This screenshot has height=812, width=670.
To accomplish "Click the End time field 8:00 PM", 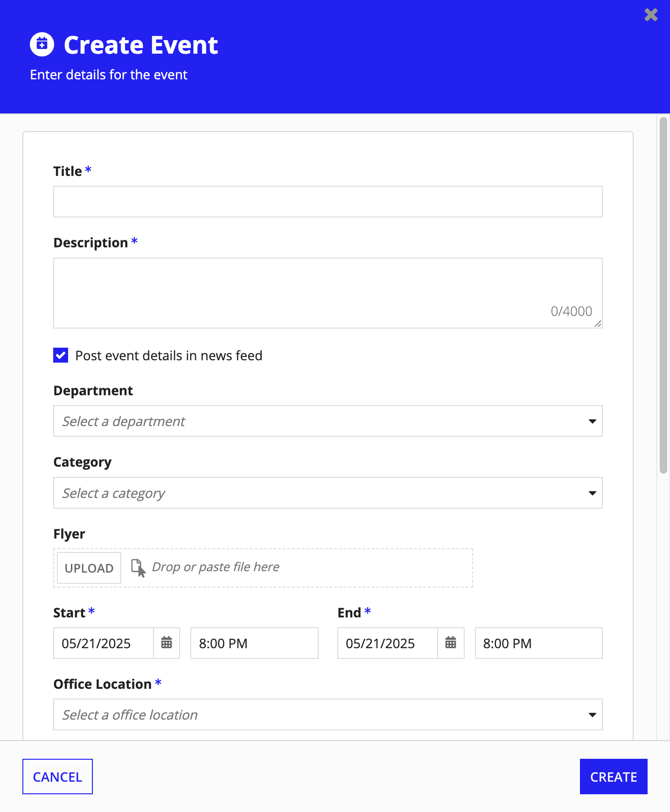I will coord(539,643).
